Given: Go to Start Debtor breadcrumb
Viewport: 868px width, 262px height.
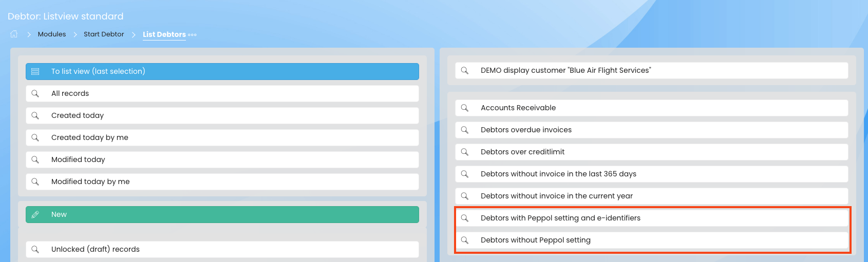Looking at the screenshot, I should pyautogui.click(x=104, y=34).
